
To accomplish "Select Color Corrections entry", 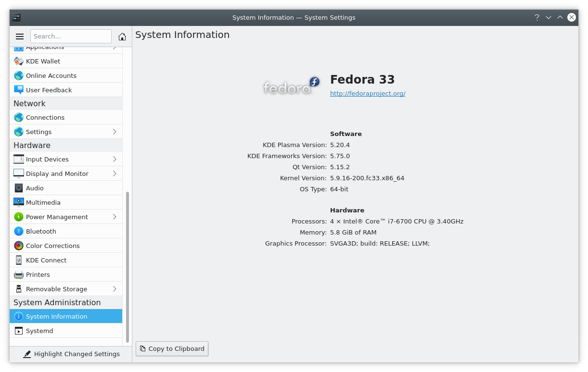I will (x=66, y=246).
